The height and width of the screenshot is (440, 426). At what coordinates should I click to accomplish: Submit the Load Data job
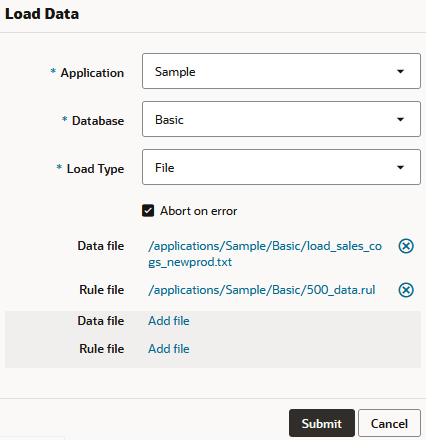tap(322, 423)
